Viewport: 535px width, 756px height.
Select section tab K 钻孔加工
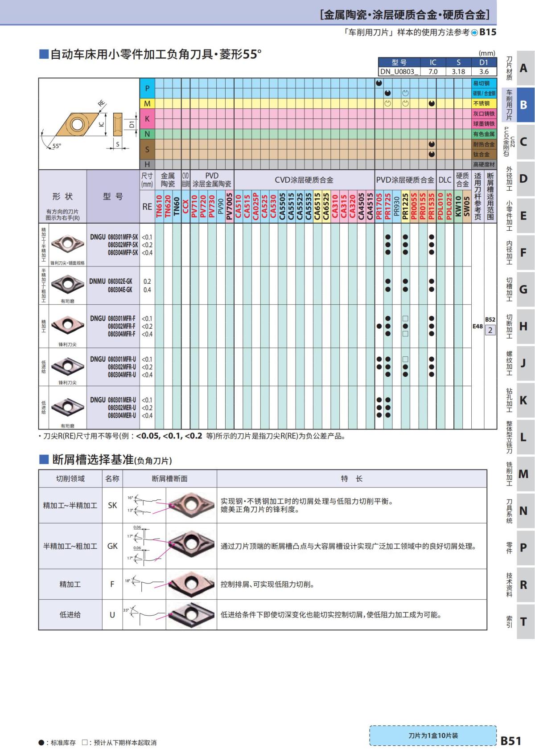click(519, 400)
